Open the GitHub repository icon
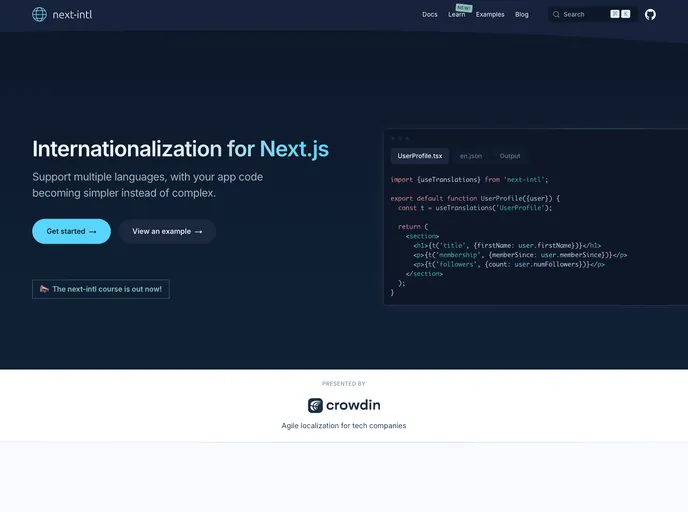688x512 pixels. 650,15
